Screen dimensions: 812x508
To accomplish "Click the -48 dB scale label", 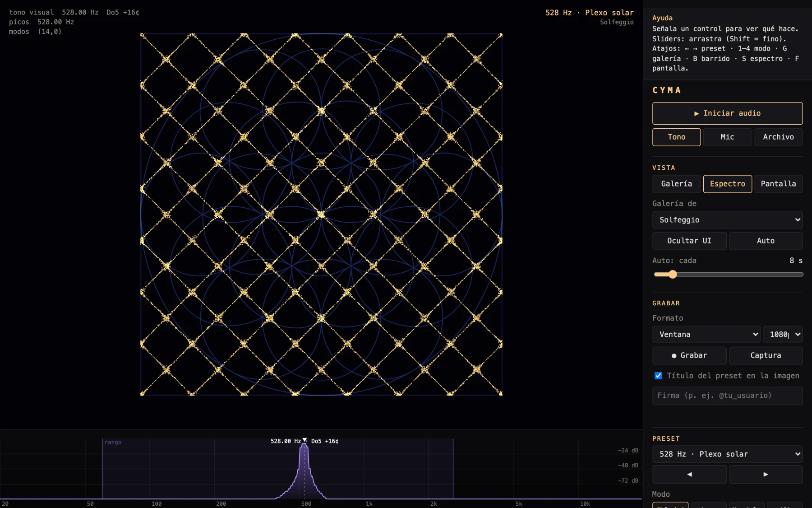I will [628, 466].
